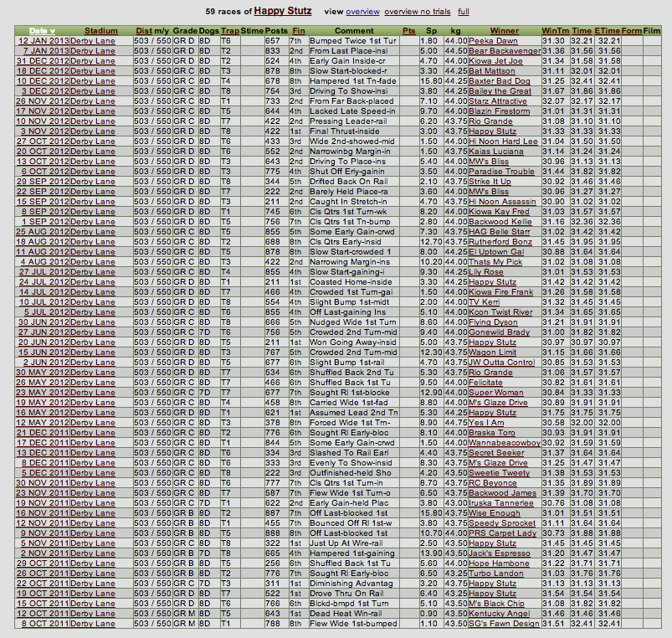Open the 18 DEC 2012 race
Image resolution: width=672 pixels, height=638 pixels.
coord(43,70)
